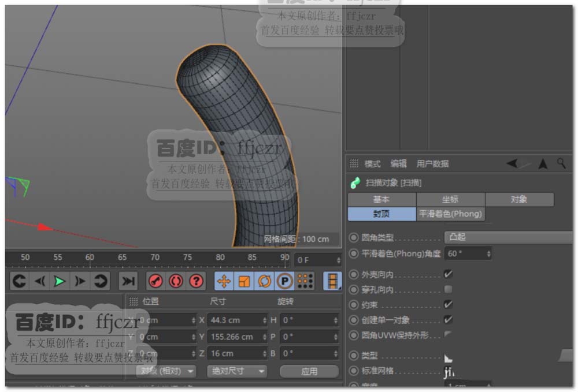Open the 绝对尺寸 dropdown
Screen dimensions: 578x392
(236, 371)
